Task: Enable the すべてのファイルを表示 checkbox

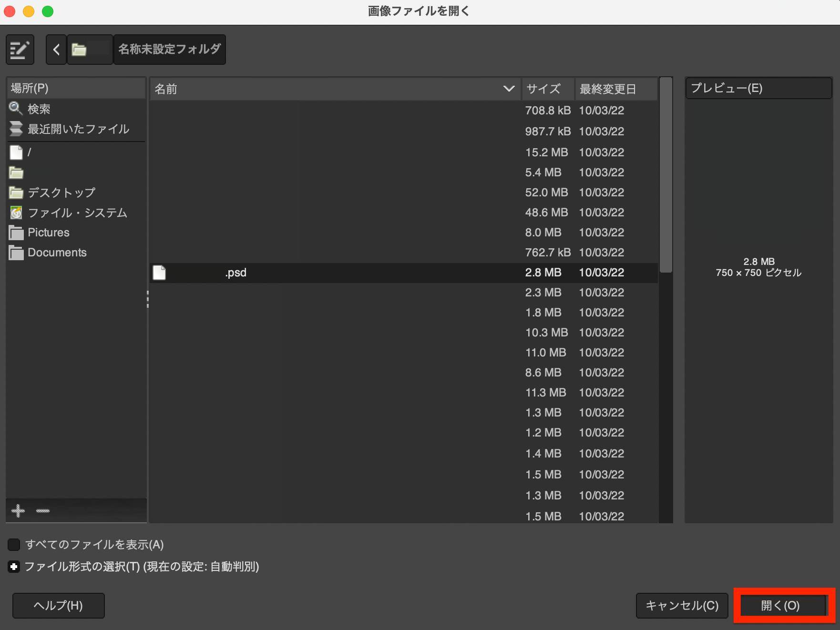Action: pyautogui.click(x=13, y=545)
